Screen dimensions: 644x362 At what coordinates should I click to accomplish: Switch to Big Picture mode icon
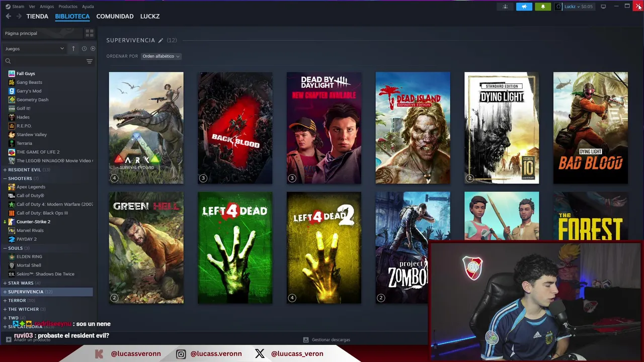[x=603, y=7]
